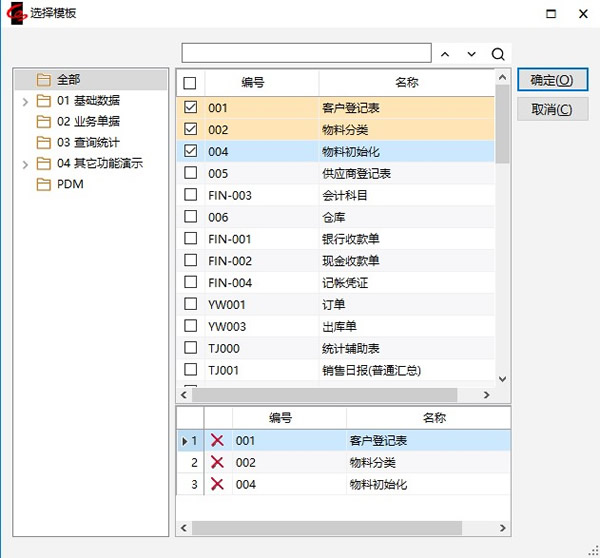Select the 02 业务单据 category

(88, 121)
